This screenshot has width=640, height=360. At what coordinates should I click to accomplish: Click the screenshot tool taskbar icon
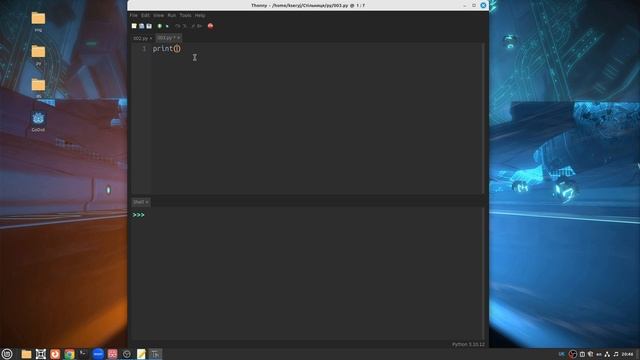coord(41,354)
